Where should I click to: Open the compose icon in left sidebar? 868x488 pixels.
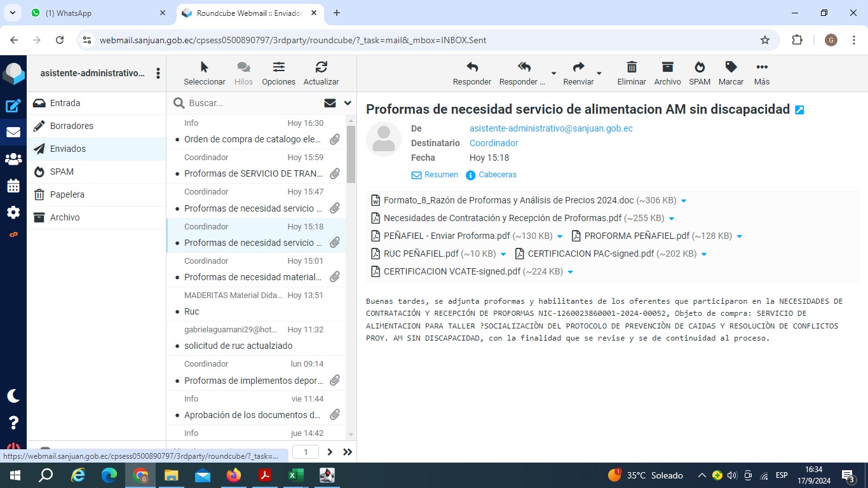point(13,106)
